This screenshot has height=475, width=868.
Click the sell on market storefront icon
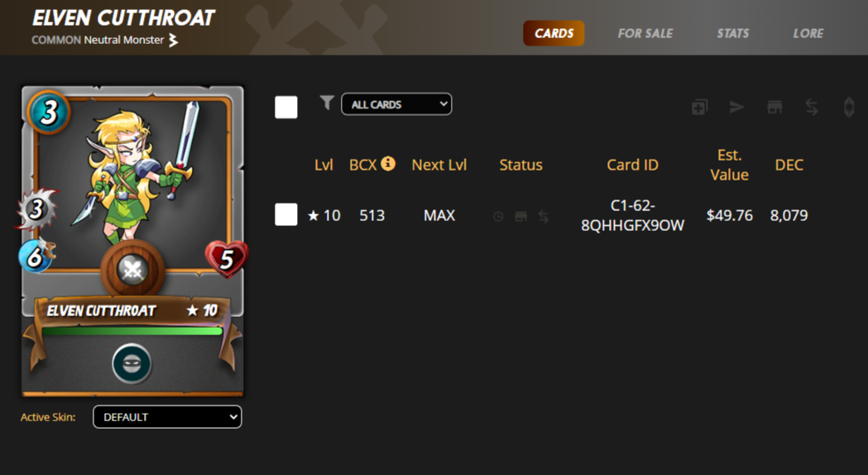coord(774,107)
